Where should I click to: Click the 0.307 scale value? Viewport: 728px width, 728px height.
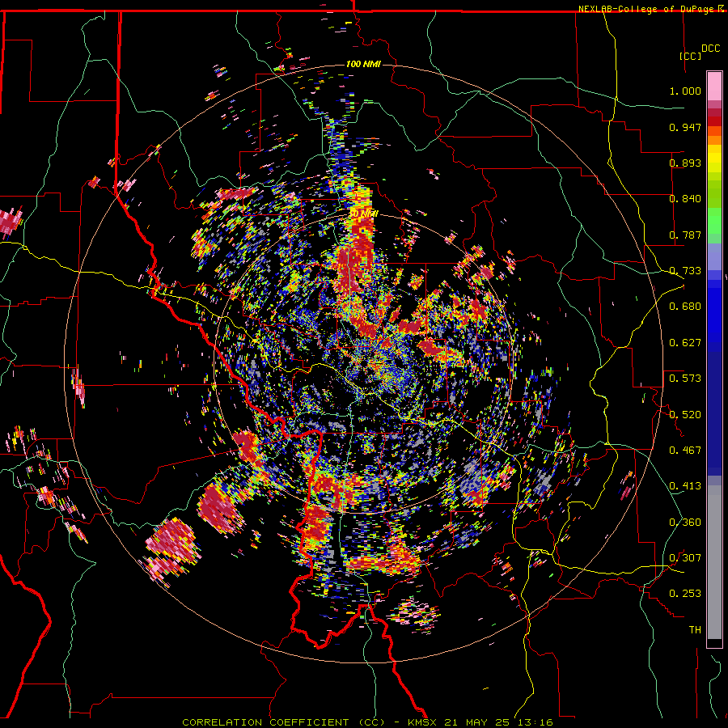click(x=685, y=558)
